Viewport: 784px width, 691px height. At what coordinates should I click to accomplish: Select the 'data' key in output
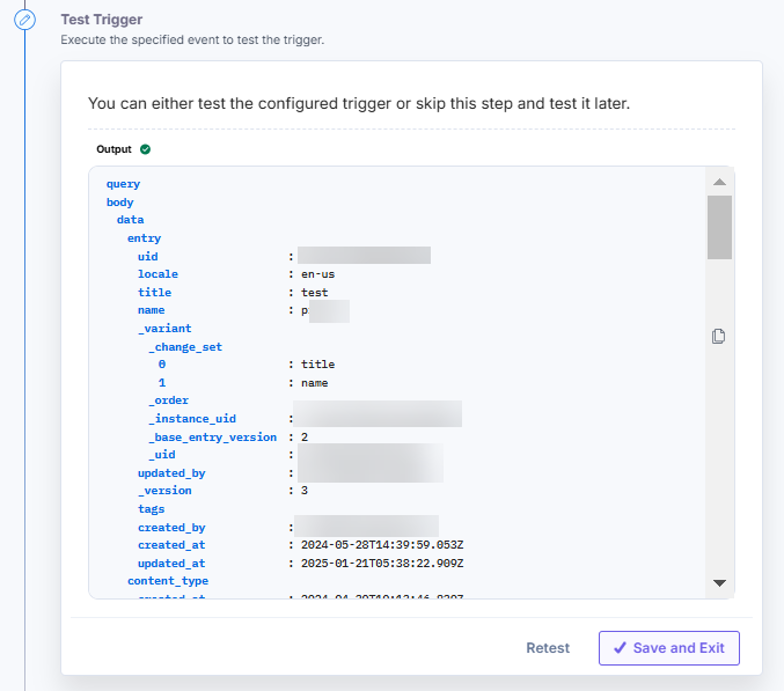pos(130,220)
